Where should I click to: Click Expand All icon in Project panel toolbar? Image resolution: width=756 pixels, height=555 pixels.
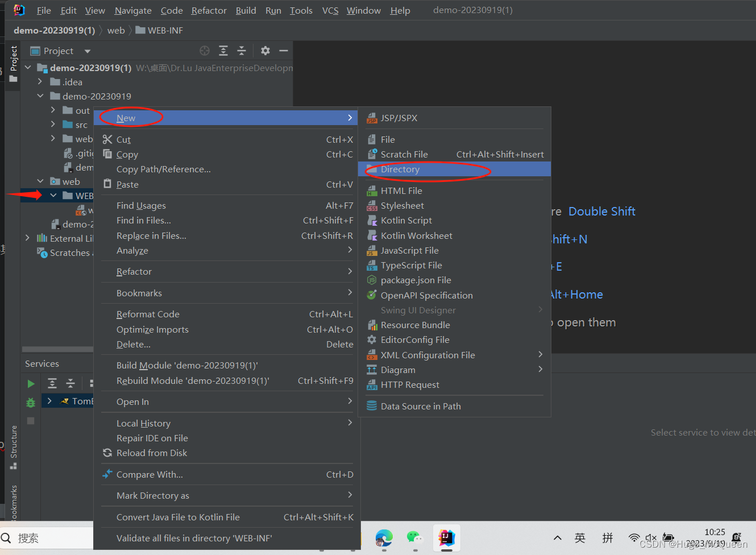[x=223, y=51]
